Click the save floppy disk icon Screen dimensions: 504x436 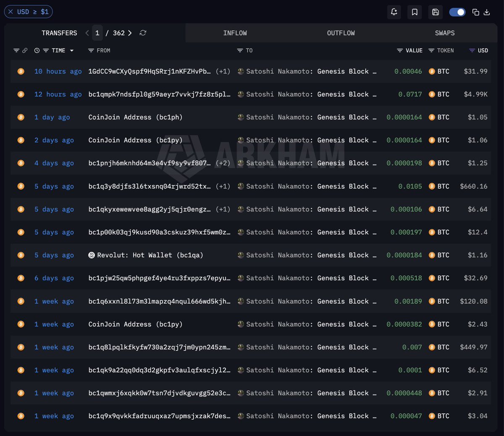(436, 12)
